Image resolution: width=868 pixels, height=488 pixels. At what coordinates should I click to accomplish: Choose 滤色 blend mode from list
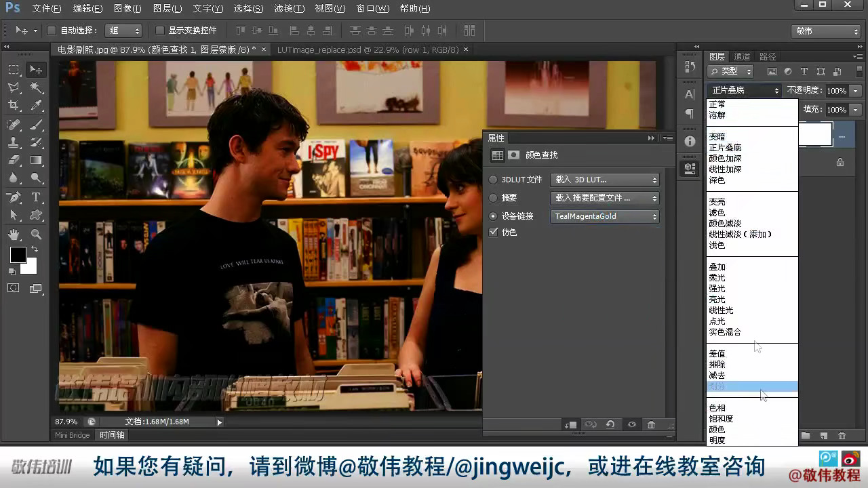tap(717, 213)
